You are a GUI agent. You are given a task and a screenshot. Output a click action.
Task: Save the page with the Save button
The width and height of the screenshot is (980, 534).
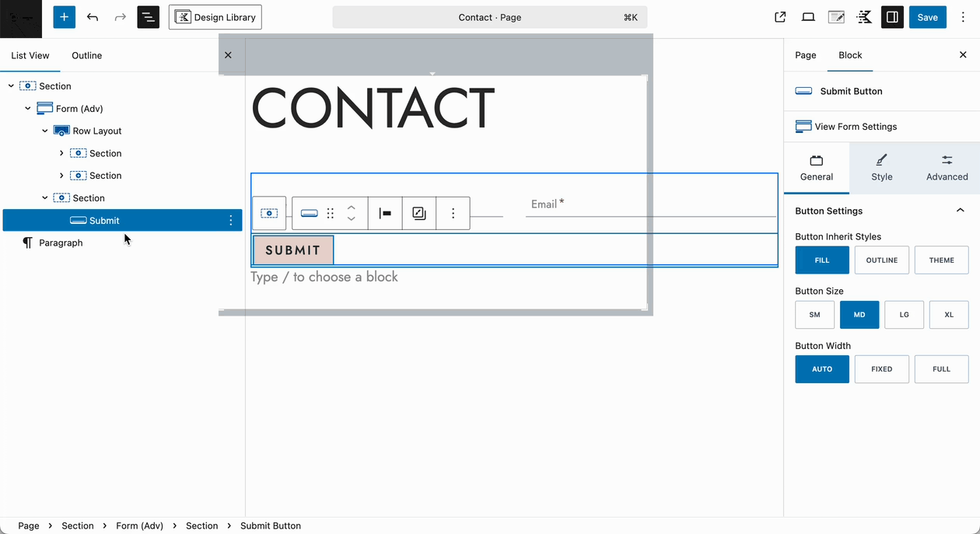pyautogui.click(x=927, y=16)
